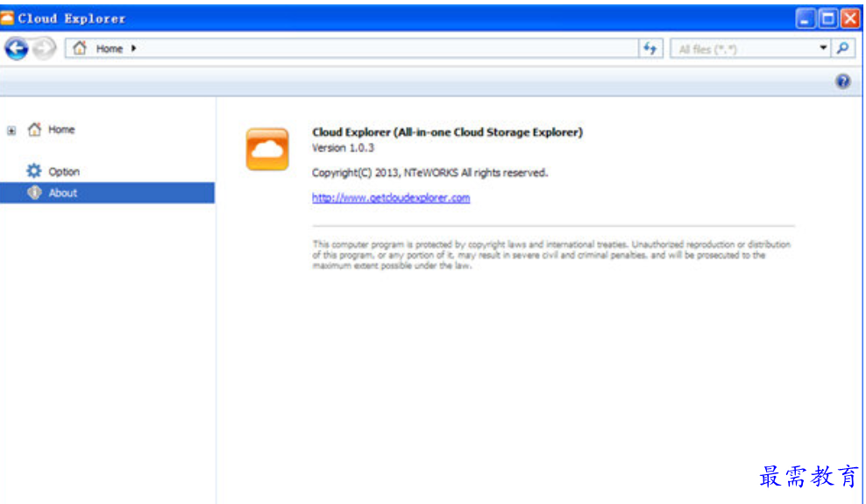Expand the Home tree node
This screenshot has width=866, height=504.
click(x=11, y=131)
